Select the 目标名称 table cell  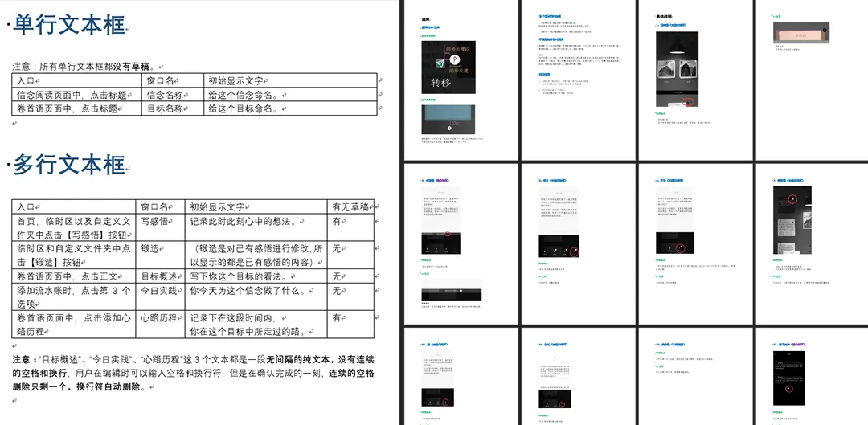pyautogui.click(x=166, y=109)
